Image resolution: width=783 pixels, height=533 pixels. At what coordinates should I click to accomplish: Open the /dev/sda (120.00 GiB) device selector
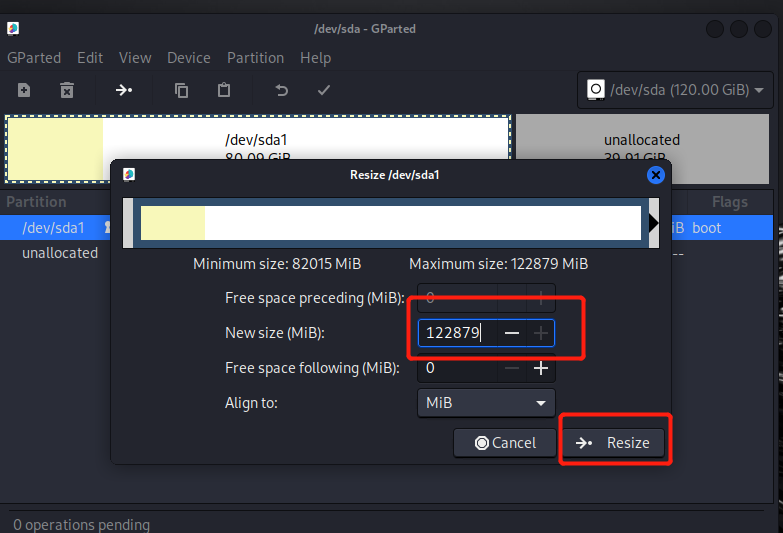[x=675, y=90]
